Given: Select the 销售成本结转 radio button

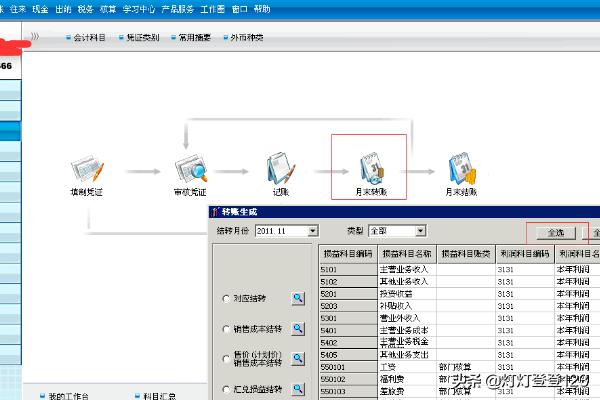Looking at the screenshot, I should 226,329.
